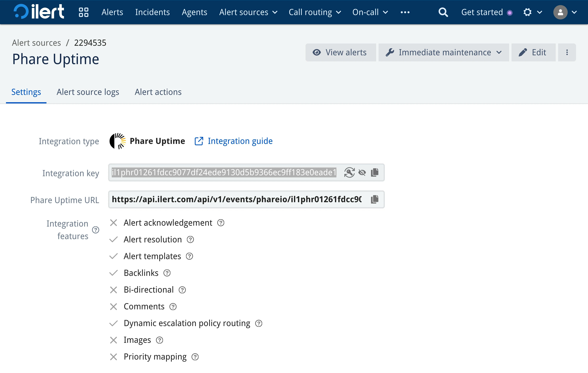The image size is (588, 373).
Task: Show help for Backlinks feature
Action: 167,273
